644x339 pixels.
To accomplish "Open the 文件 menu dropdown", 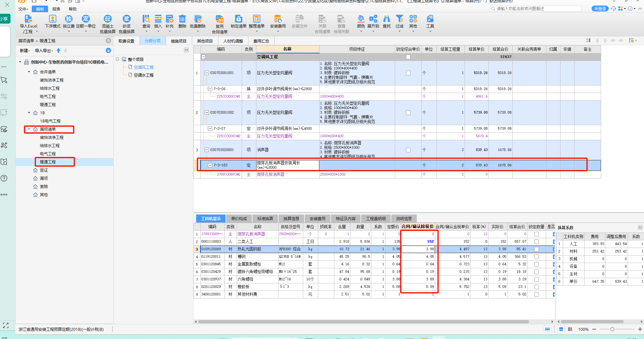I will pos(23,9).
